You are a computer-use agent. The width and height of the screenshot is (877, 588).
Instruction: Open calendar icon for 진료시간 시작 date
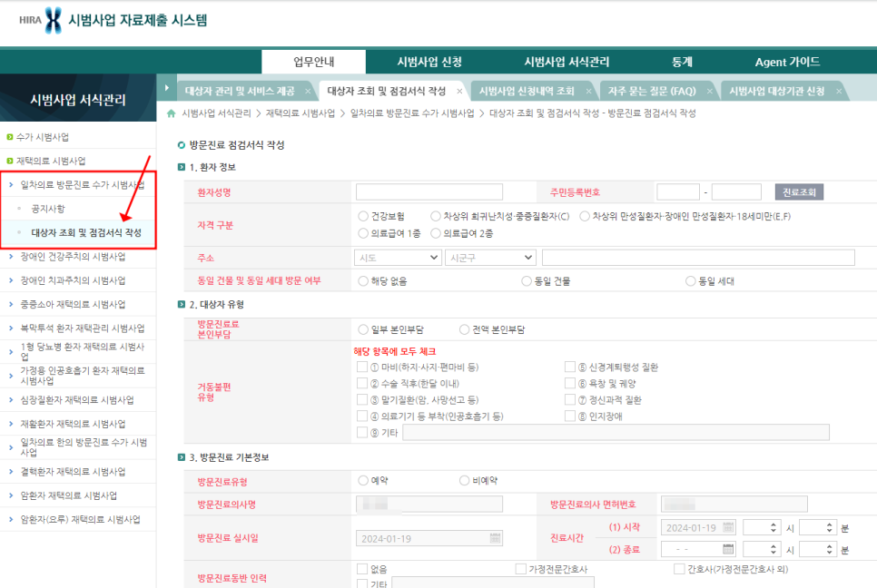[728, 527]
